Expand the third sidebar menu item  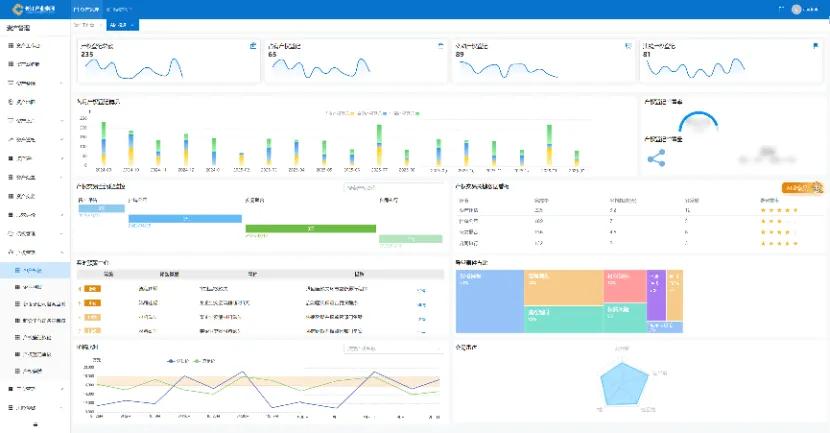35,83
